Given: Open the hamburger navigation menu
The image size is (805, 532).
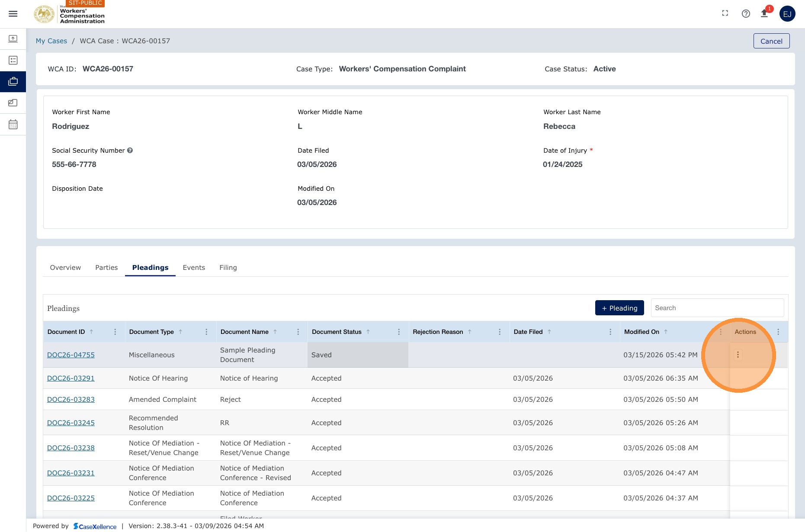Looking at the screenshot, I should point(13,14).
